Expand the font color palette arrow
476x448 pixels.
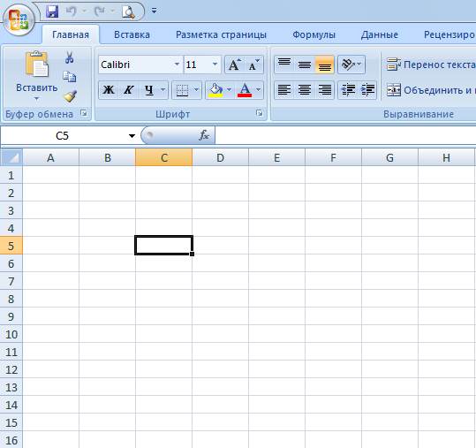pos(259,90)
